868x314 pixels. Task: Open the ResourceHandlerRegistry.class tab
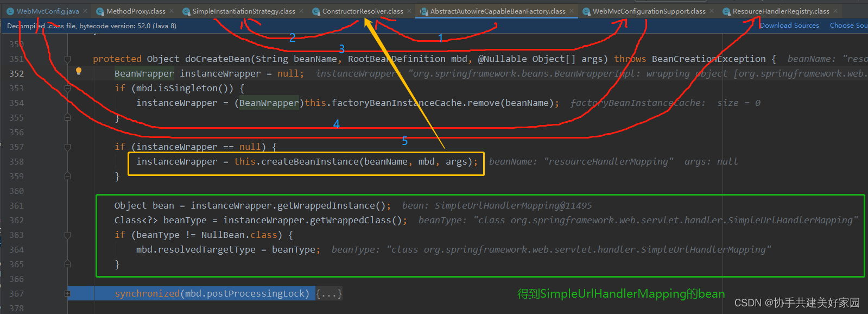coord(781,11)
